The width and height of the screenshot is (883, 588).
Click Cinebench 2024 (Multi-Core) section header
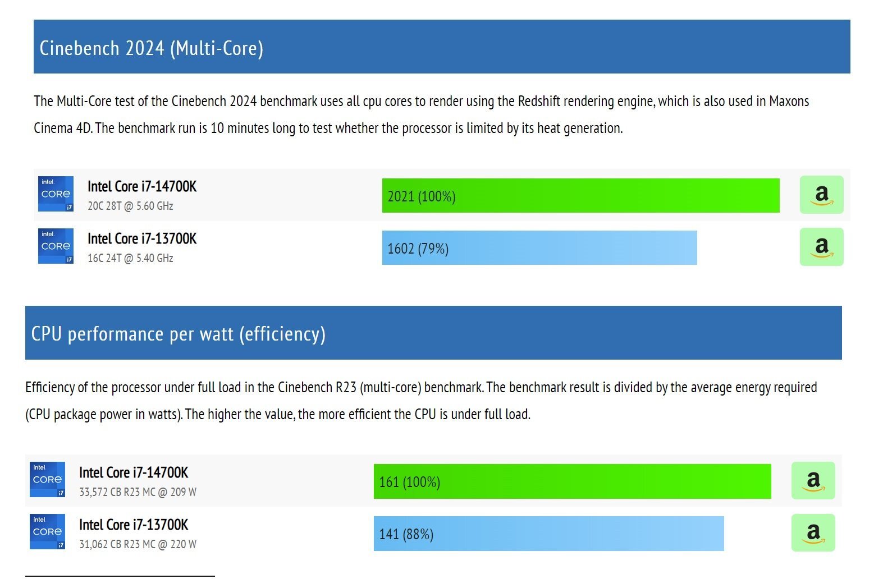pyautogui.click(x=442, y=47)
